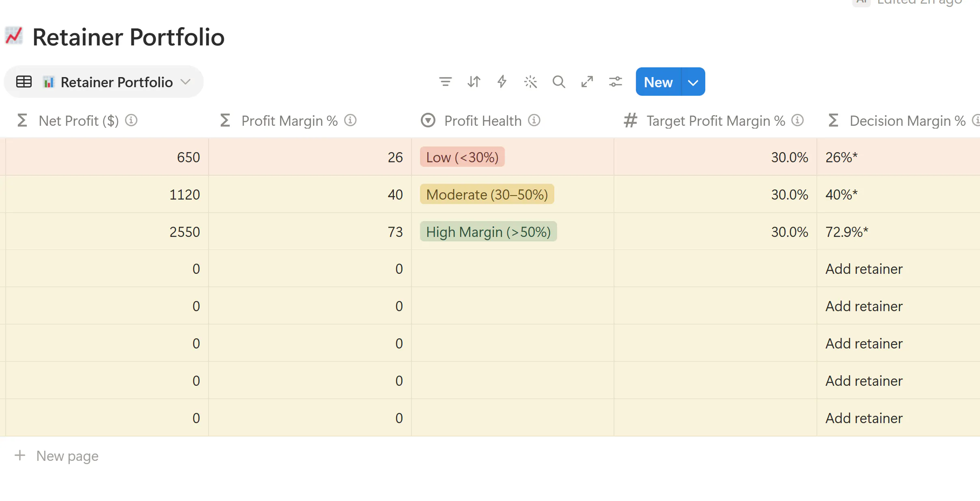
Task: Add a row with New page
Action: pyautogui.click(x=56, y=456)
